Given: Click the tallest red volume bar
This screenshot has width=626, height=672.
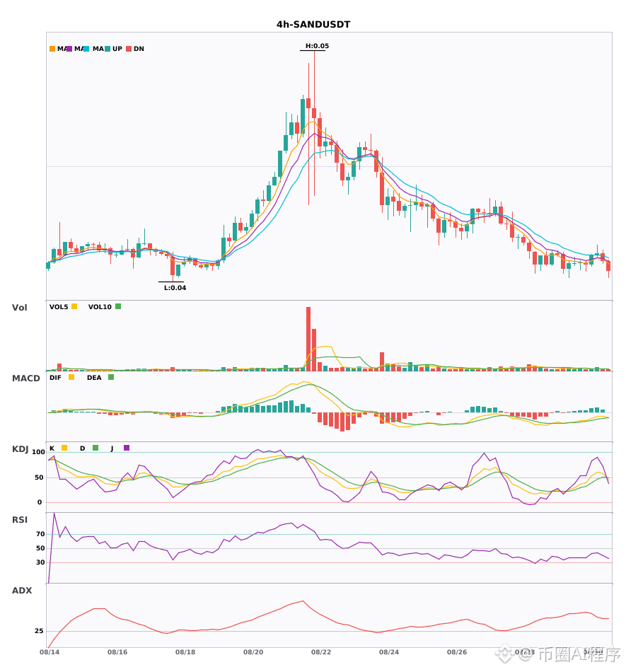Looking at the screenshot, I should click(x=308, y=339).
